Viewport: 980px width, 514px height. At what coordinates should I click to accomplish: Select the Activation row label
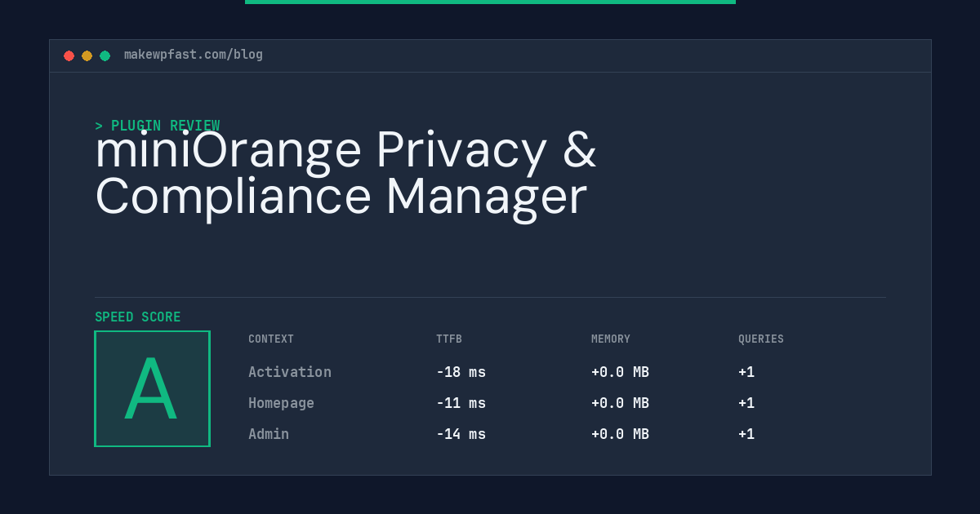pos(290,372)
